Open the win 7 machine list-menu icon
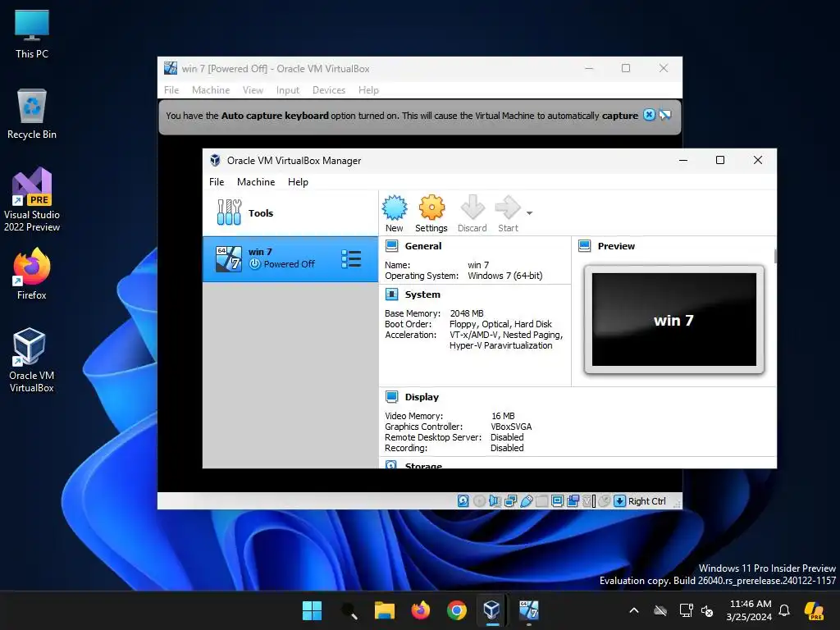 coord(351,258)
